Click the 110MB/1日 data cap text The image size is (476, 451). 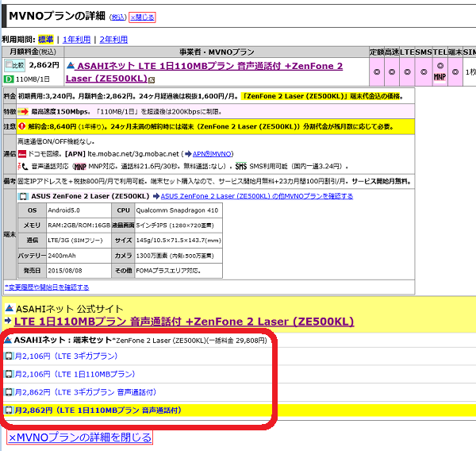coord(33,79)
